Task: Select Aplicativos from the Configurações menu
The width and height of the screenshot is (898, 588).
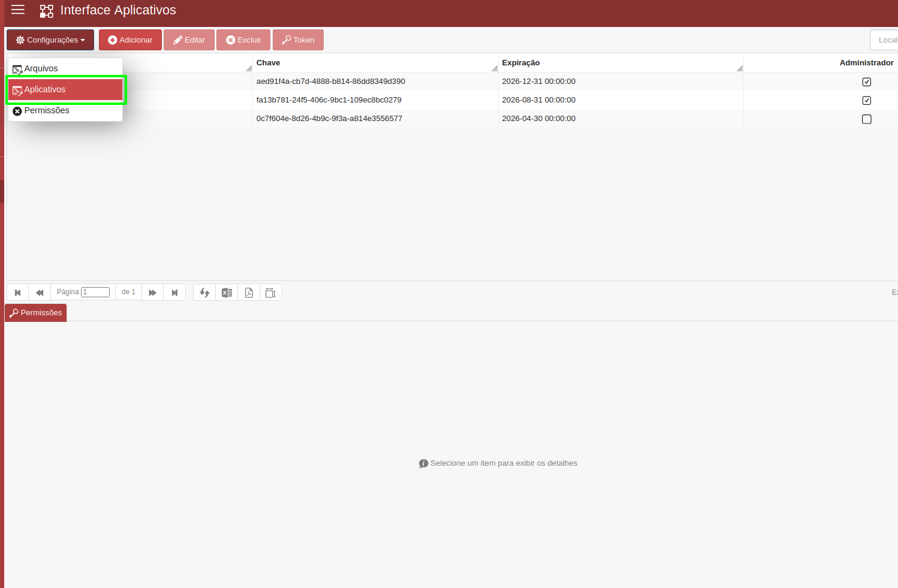Action: [x=65, y=89]
